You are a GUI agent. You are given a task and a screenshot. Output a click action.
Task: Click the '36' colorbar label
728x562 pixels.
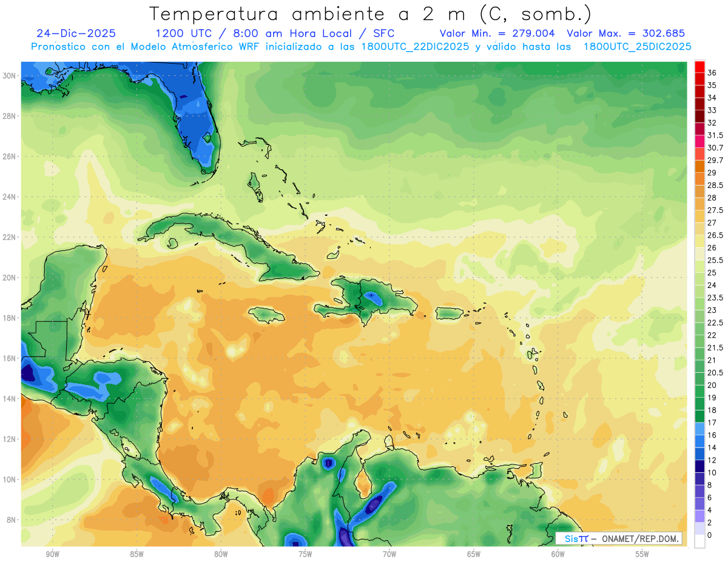point(712,73)
